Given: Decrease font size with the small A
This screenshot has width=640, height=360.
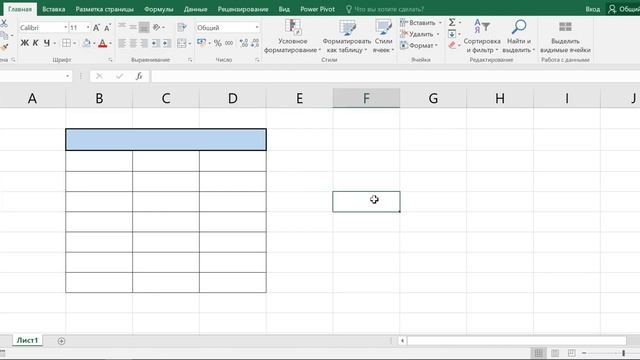Looking at the screenshot, I should click(107, 28).
